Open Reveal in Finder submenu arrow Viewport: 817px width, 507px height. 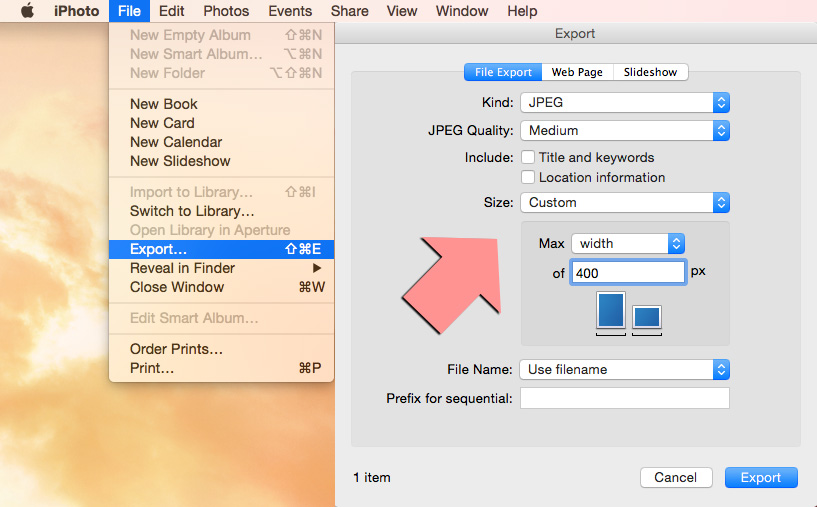click(x=317, y=268)
